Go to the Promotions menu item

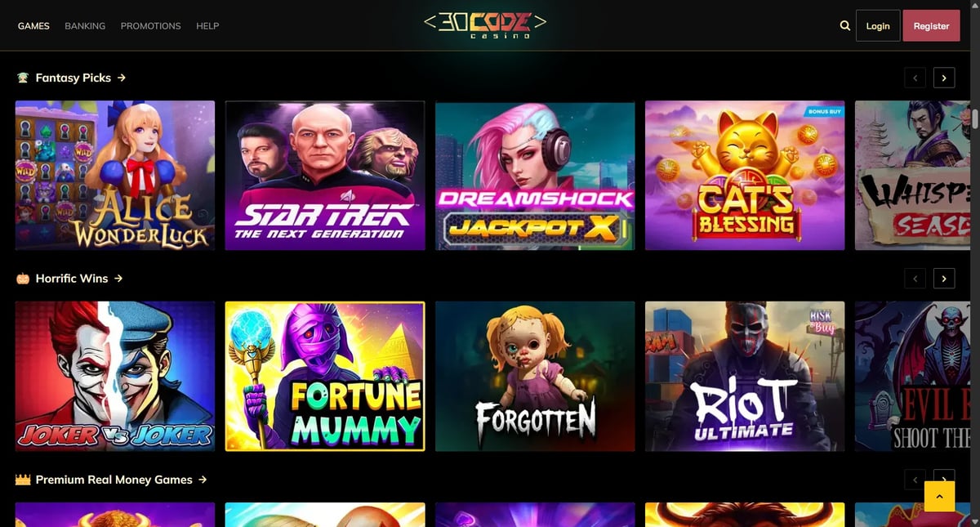[150, 26]
